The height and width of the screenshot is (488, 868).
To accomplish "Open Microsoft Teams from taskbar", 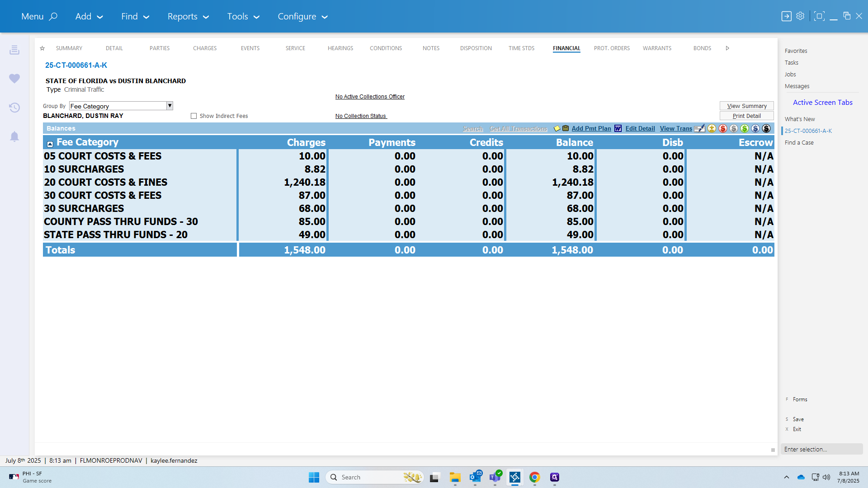I will point(495,477).
